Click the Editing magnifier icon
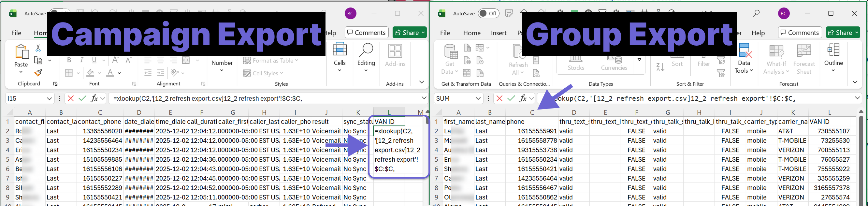Viewport: 868px width, 206px height. click(x=366, y=51)
